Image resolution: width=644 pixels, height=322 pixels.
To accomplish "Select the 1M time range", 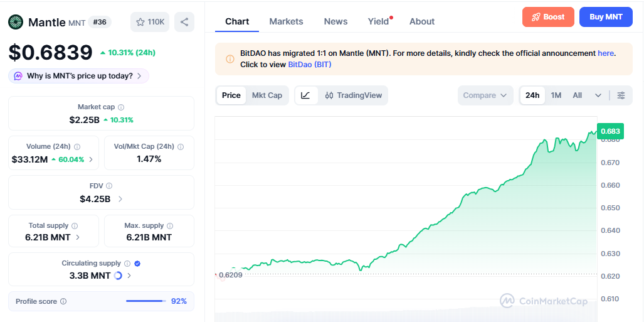I will pos(556,95).
